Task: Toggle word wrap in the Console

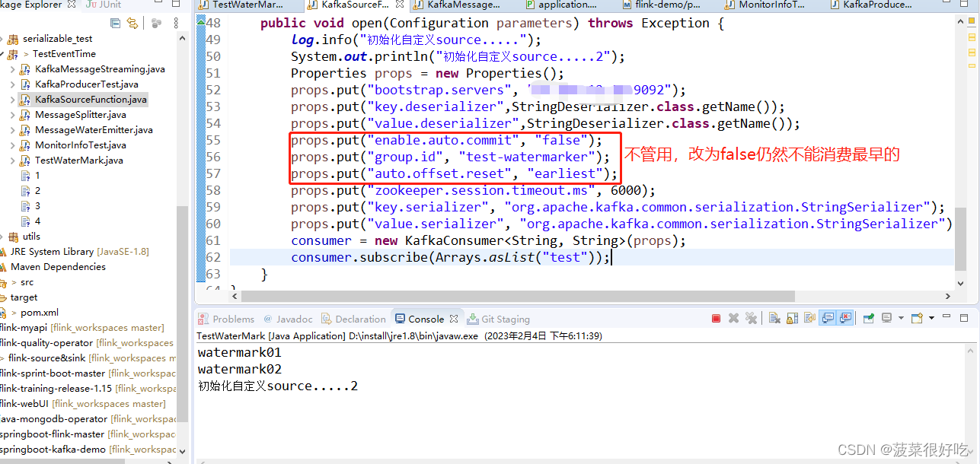Action: pos(809,318)
